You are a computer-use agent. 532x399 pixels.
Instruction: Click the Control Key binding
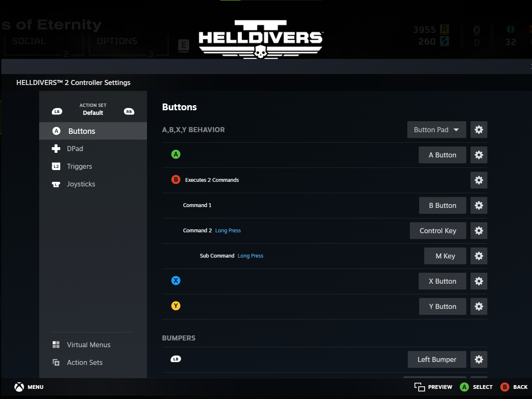438,231
